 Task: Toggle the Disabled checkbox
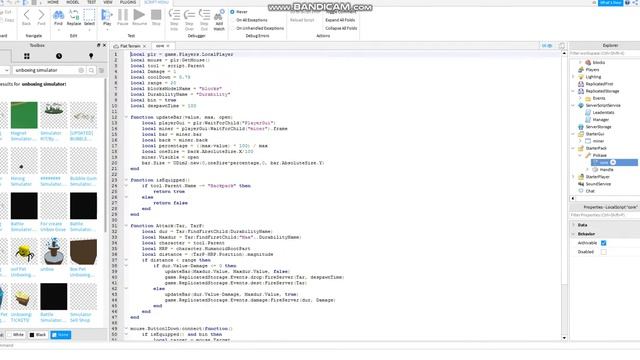click(603, 252)
